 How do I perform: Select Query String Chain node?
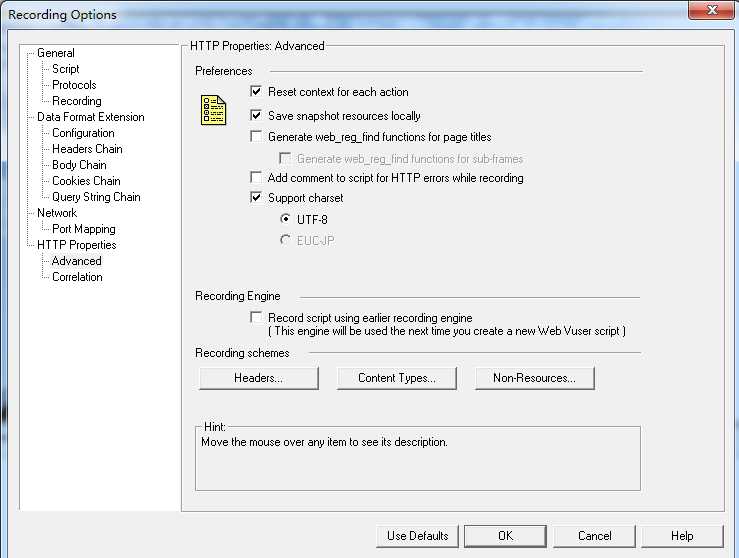[x=96, y=197]
